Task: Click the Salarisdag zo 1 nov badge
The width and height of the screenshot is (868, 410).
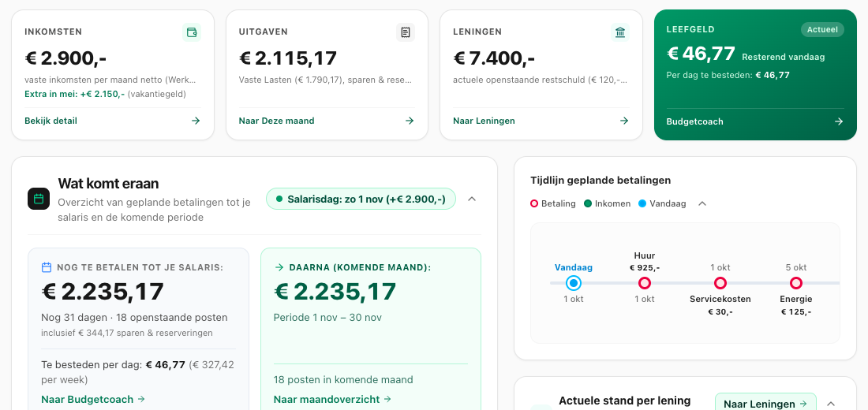Action: point(361,199)
